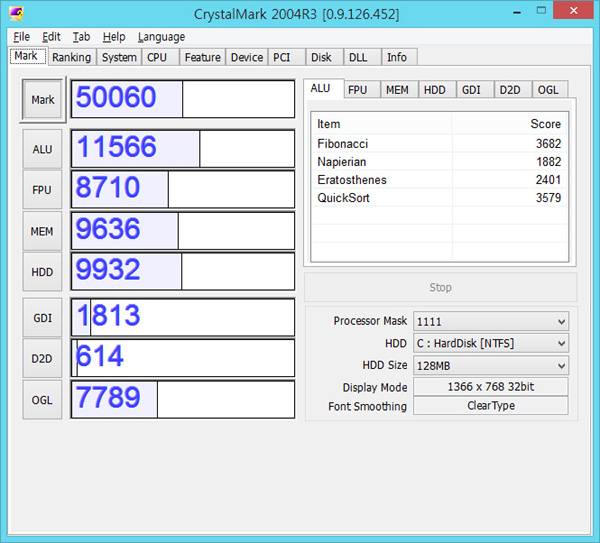Click the MEM score bar 9636

183,231
